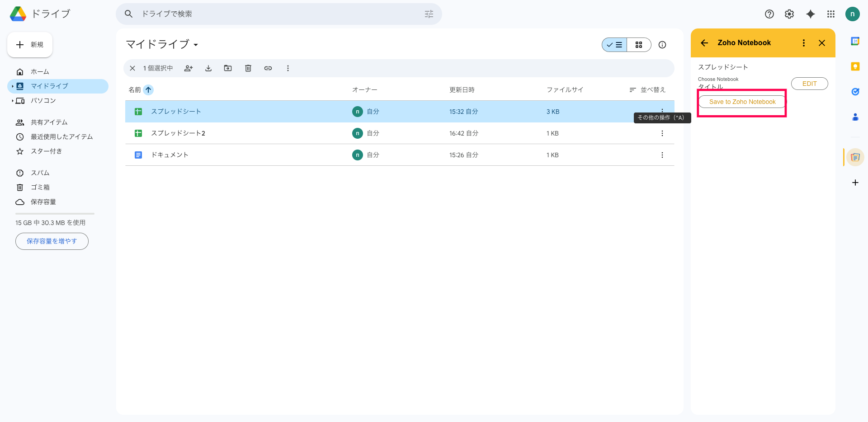
Task: Open 共有アイテム in the sidebar
Action: (x=49, y=122)
